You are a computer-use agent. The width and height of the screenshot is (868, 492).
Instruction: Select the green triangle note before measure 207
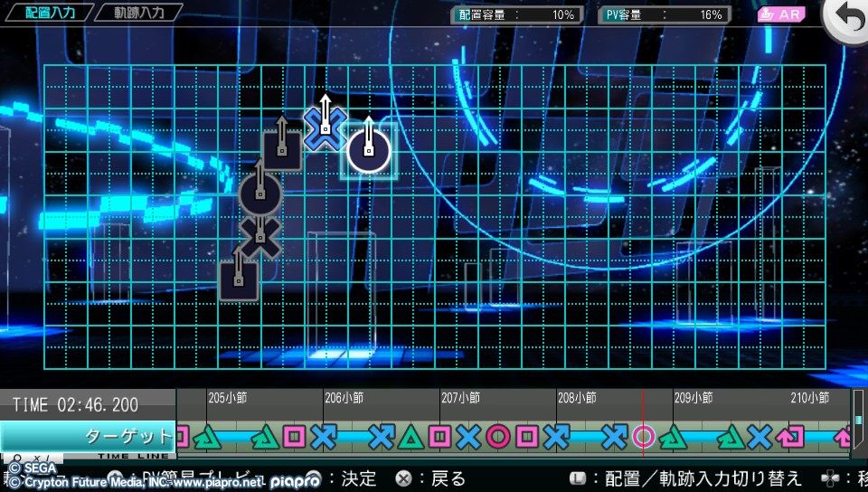(x=410, y=437)
